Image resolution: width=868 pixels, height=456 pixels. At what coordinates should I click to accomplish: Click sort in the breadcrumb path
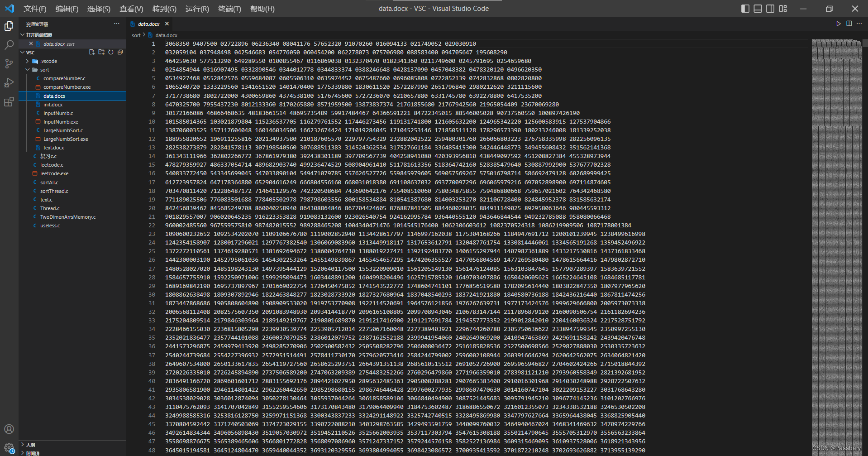136,35
